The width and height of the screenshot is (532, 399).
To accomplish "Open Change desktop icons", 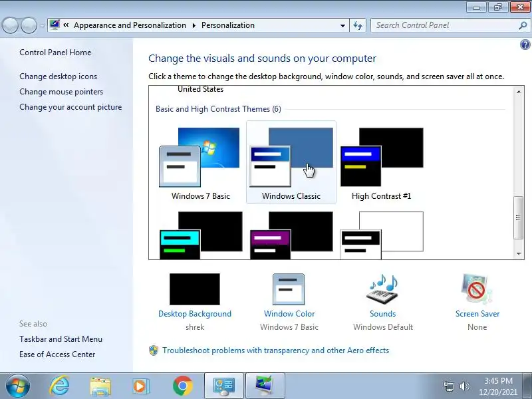I will coord(58,76).
